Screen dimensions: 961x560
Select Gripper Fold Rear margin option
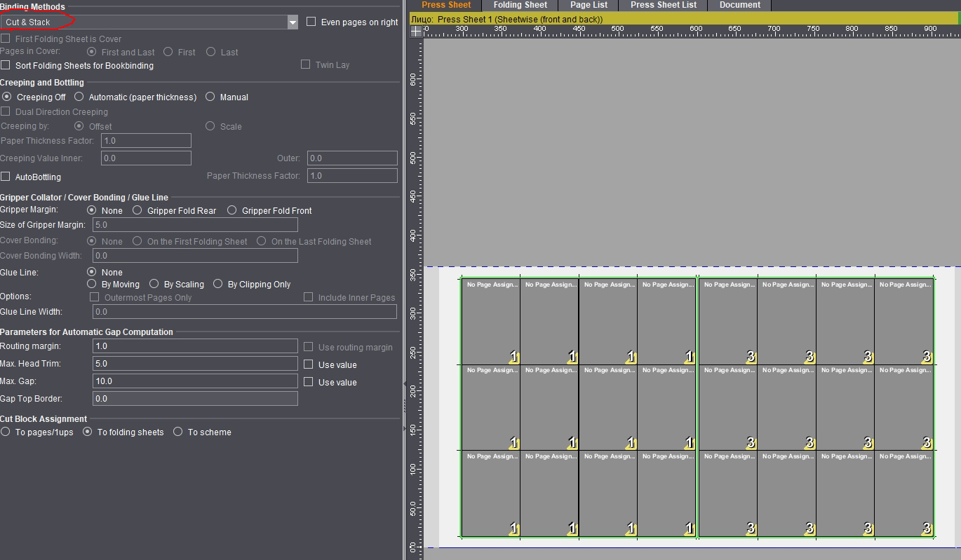point(137,210)
